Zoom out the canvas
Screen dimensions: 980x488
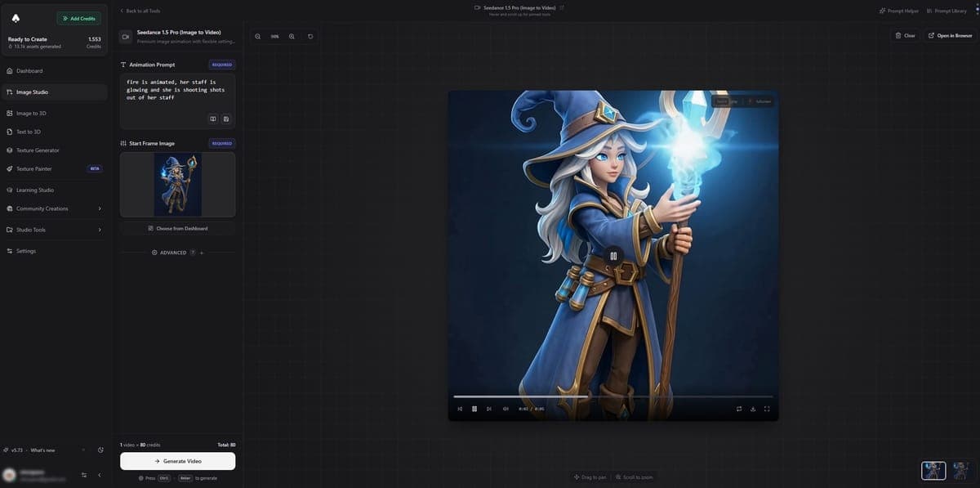(258, 37)
